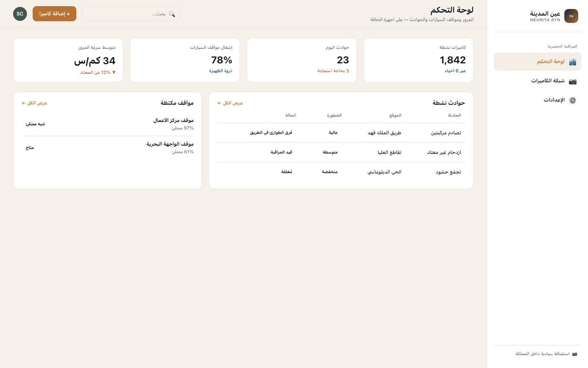The width and height of the screenshot is (588, 368).
Task: Open عرض الكل for حوادث نشطة
Action: 230,103
